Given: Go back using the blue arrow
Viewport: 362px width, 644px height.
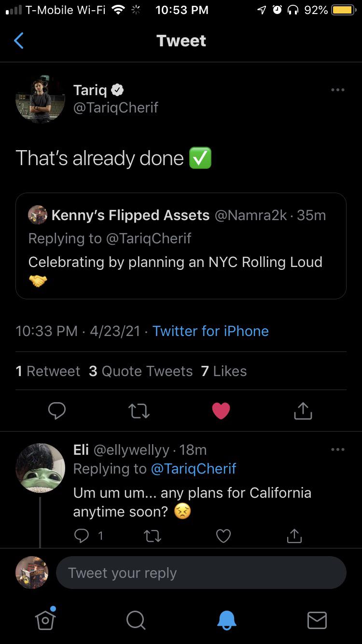Looking at the screenshot, I should pos(19,41).
